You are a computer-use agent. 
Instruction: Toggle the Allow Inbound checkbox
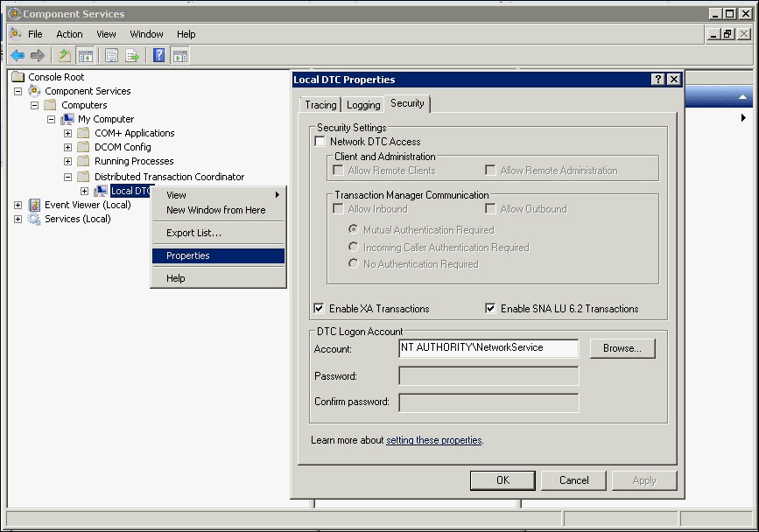click(x=339, y=209)
